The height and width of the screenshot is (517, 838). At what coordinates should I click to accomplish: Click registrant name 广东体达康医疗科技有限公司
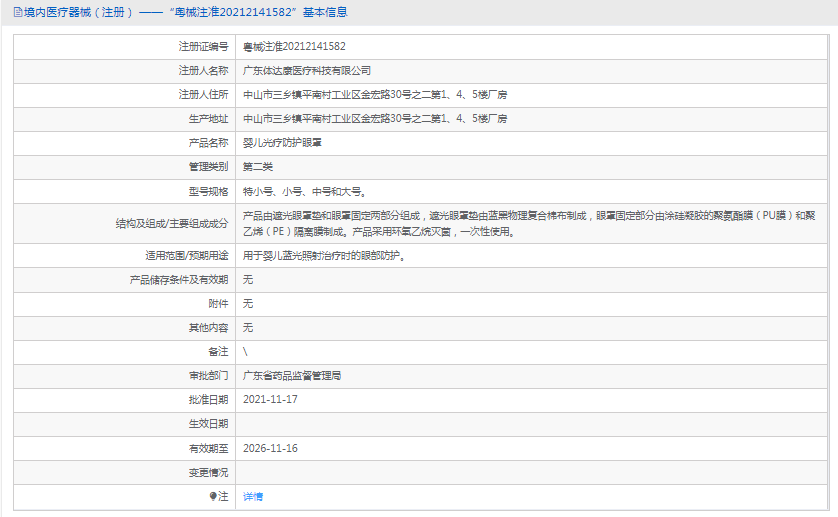click(x=307, y=70)
